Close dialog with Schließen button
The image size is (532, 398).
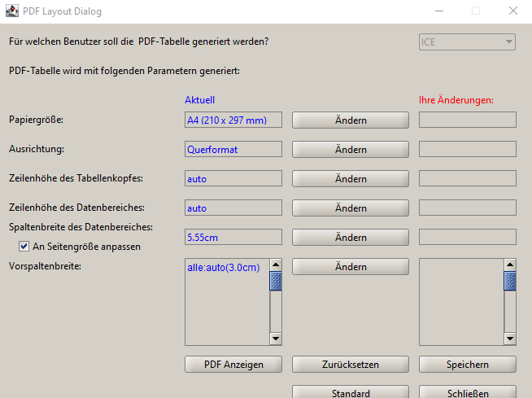468,393
